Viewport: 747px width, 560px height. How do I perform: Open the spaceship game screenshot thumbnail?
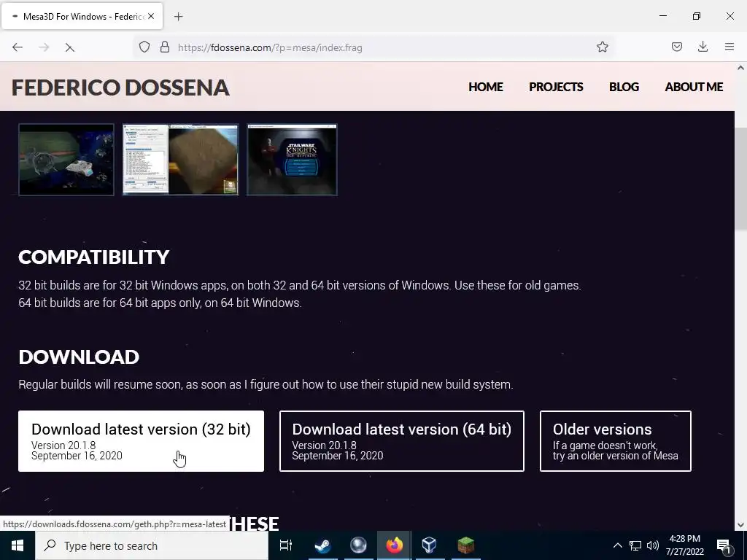coord(66,160)
